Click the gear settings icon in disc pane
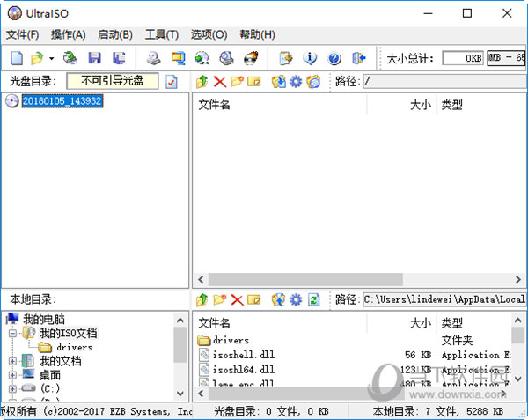528x420 pixels. (296, 82)
